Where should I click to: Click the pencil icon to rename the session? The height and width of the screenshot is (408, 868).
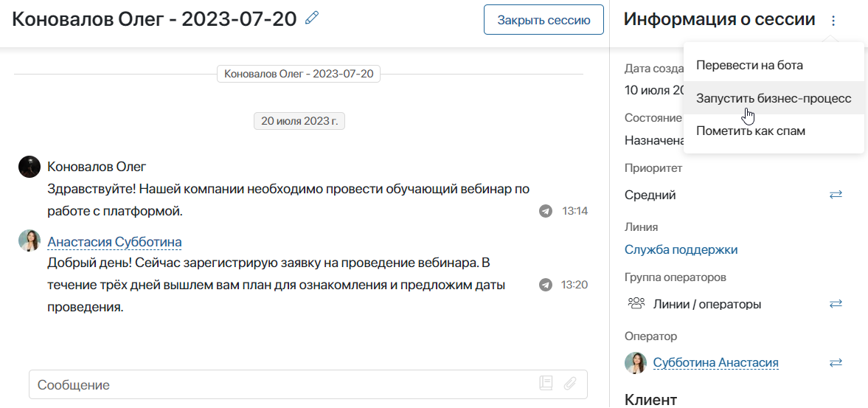click(x=312, y=18)
